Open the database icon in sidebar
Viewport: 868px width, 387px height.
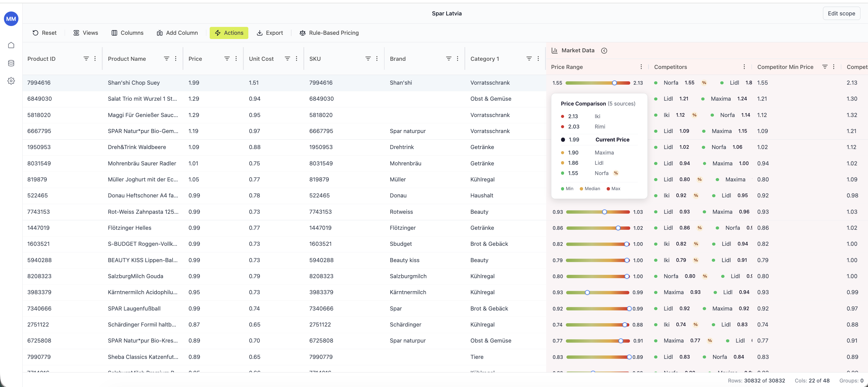11,63
